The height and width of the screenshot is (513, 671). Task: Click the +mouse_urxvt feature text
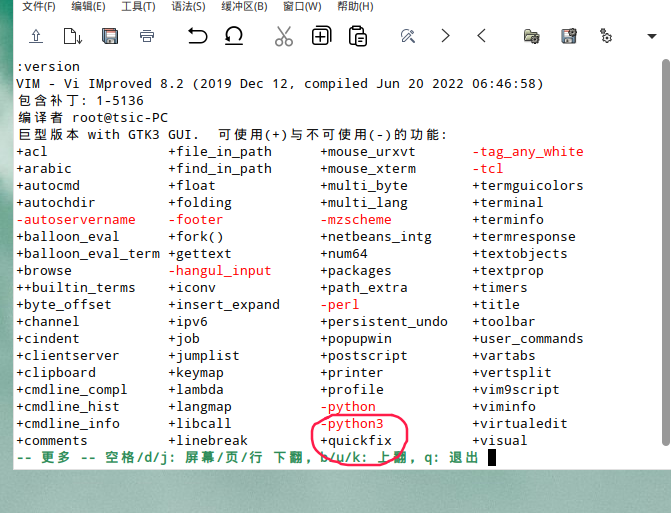[368, 151]
